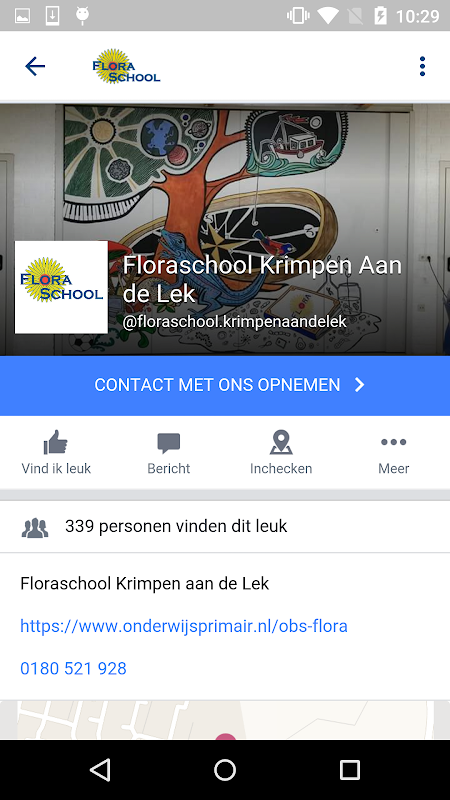Screen dimensions: 450x800
Task: Open the onderwijsprimair.nl website link
Action: click(184, 626)
